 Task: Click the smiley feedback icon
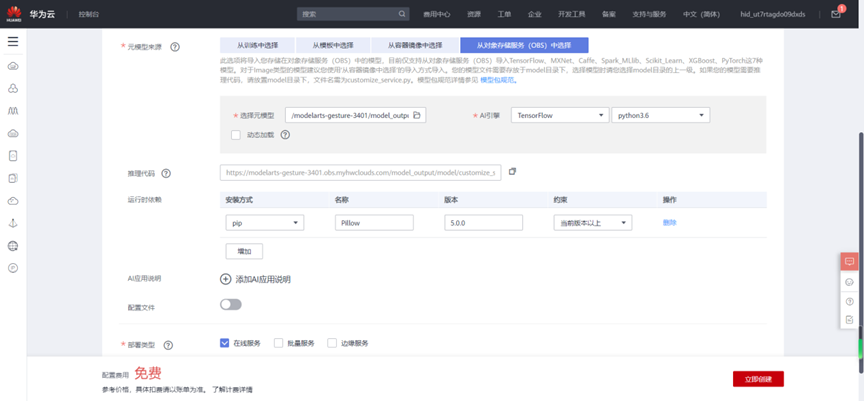tap(849, 282)
